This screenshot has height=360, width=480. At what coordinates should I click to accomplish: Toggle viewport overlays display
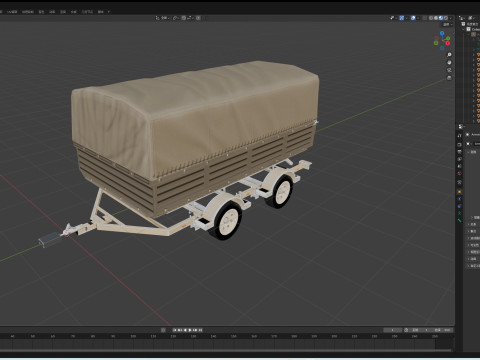(413, 18)
